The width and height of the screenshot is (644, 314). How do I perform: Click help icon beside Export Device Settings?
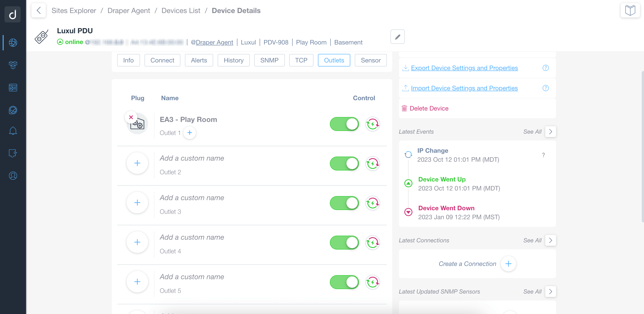point(545,68)
